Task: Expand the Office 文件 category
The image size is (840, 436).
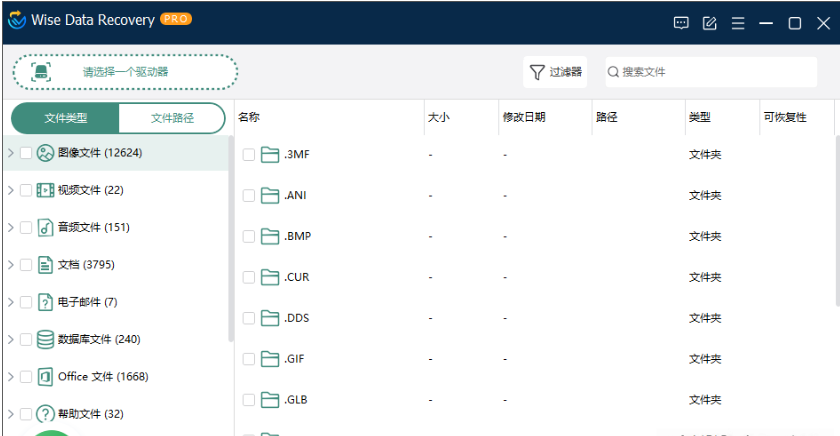Action: [10, 377]
